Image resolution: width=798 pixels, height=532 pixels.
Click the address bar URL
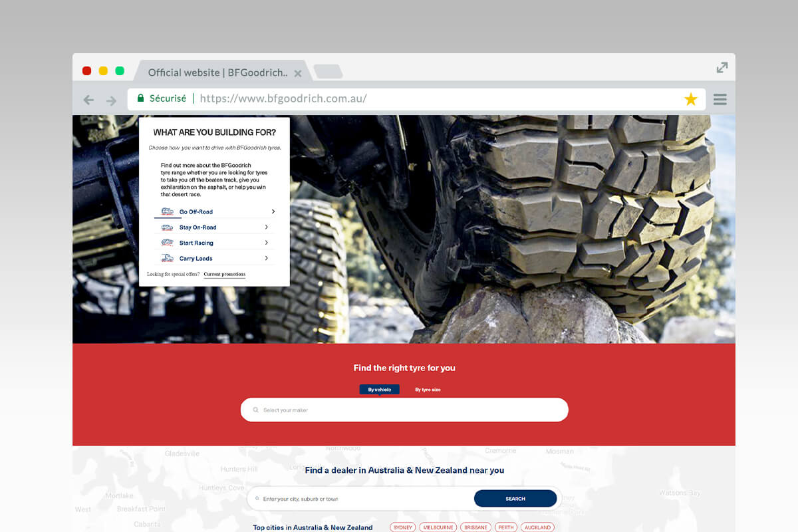[x=283, y=98]
